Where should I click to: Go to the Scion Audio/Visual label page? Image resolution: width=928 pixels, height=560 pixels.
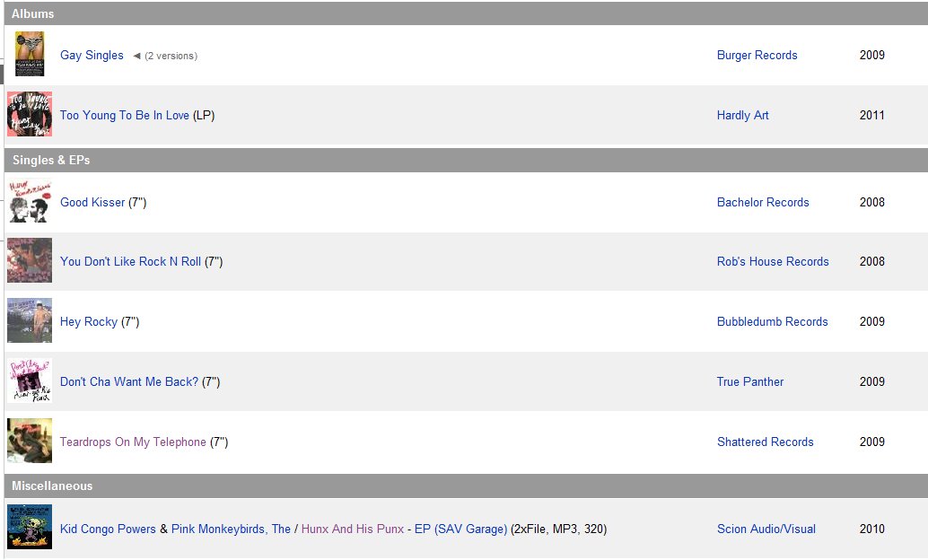click(x=766, y=529)
